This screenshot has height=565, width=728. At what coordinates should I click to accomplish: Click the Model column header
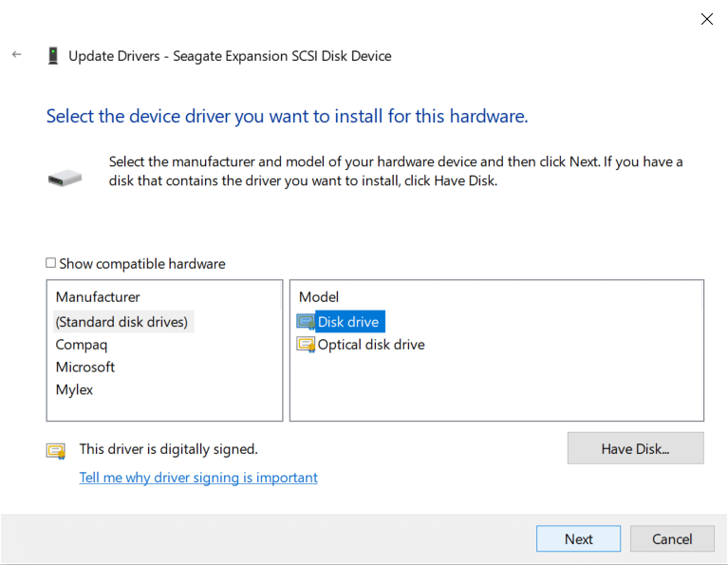pyautogui.click(x=319, y=297)
